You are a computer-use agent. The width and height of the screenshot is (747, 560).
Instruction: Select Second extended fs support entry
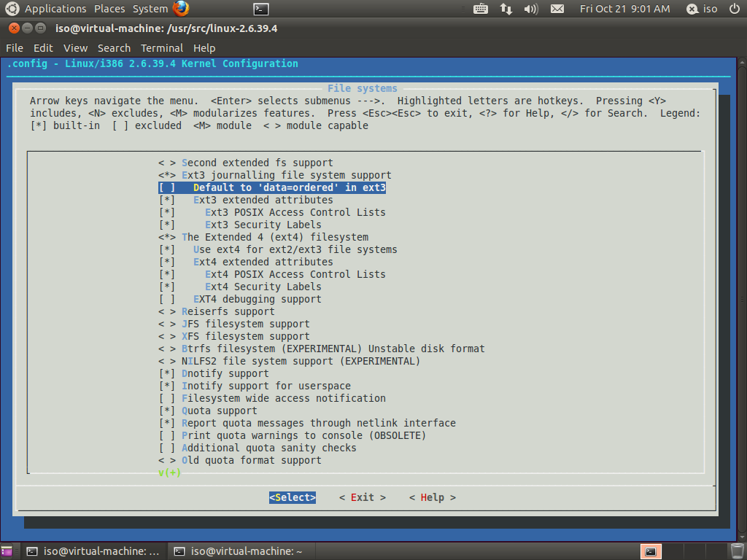[x=246, y=163]
